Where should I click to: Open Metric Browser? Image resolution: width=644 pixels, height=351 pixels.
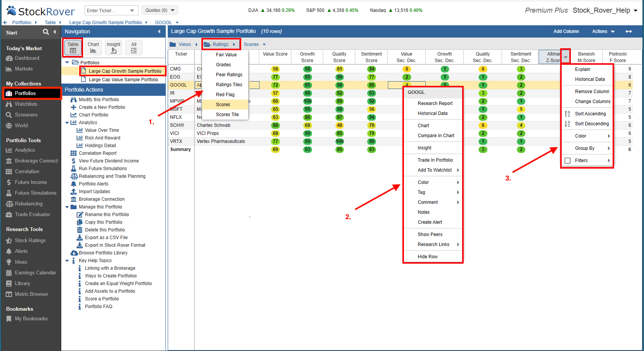point(31,294)
